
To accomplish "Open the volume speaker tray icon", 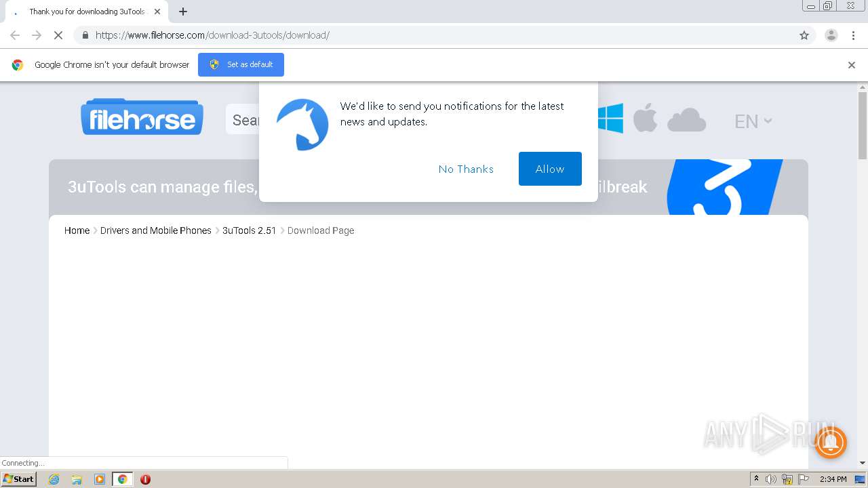I will (x=771, y=479).
